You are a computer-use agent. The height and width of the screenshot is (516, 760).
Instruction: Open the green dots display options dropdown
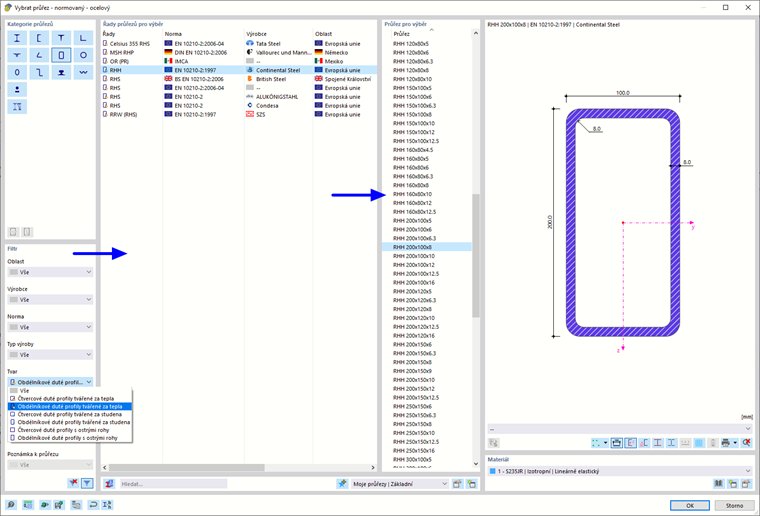click(x=605, y=443)
